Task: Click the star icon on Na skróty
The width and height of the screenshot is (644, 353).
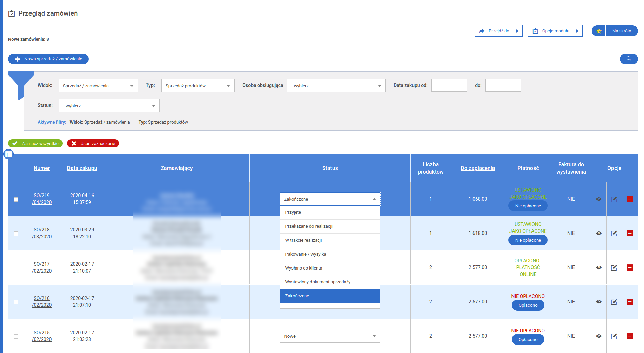Action: [599, 31]
